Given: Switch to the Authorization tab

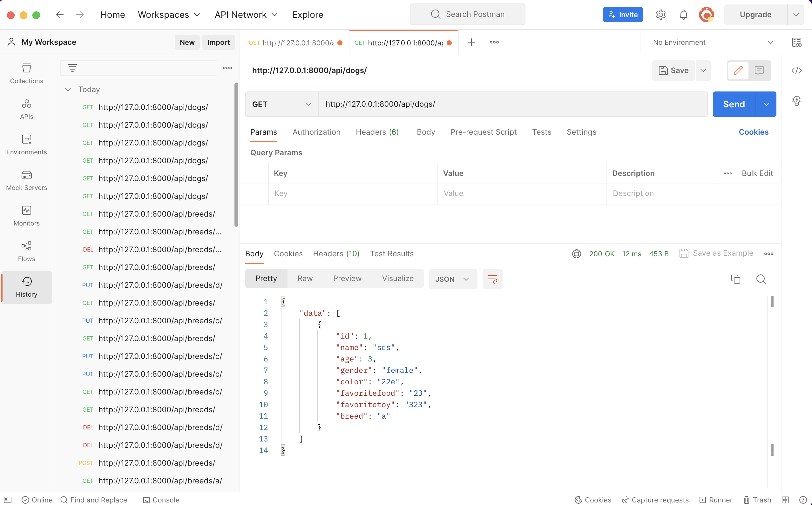Looking at the screenshot, I should click(x=316, y=132).
